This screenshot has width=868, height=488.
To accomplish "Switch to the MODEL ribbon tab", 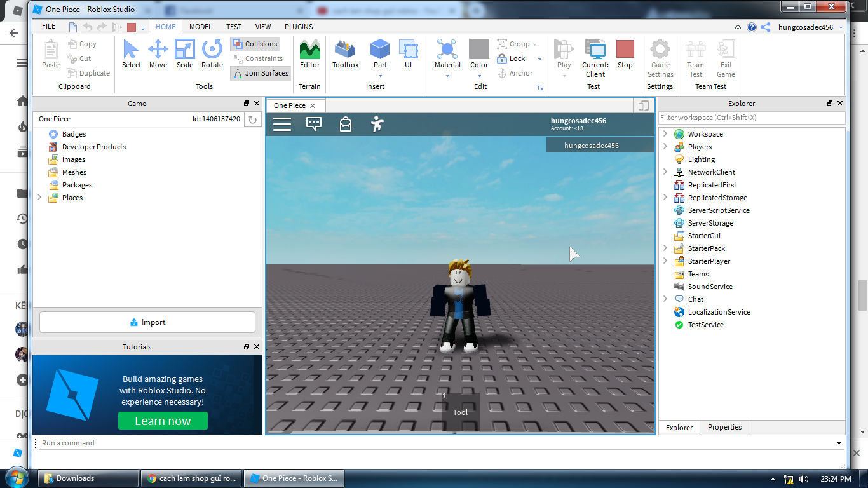I will pyautogui.click(x=201, y=27).
